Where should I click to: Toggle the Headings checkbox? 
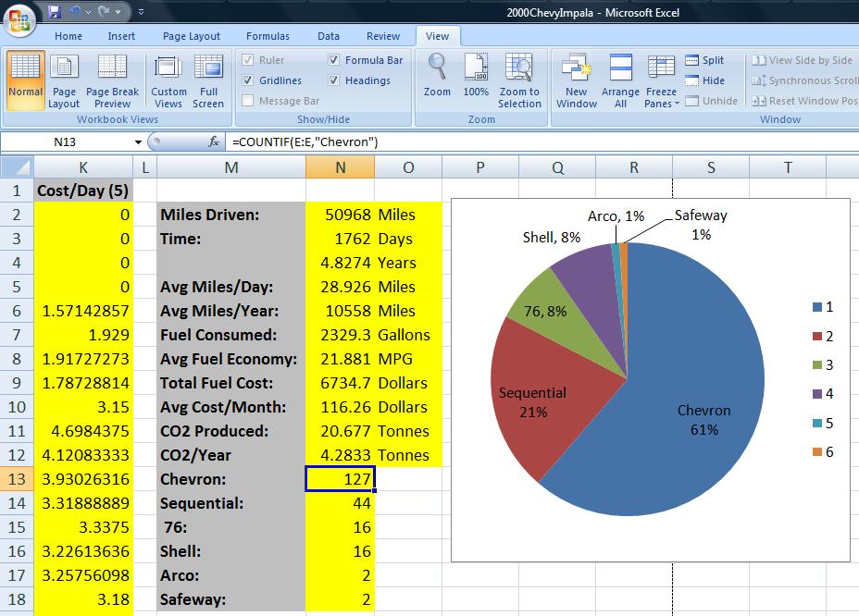pos(333,80)
